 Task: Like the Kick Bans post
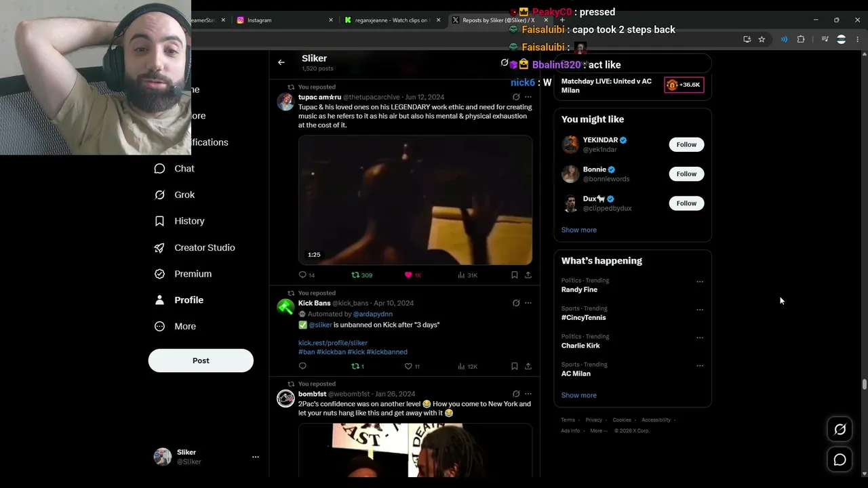coord(408,366)
